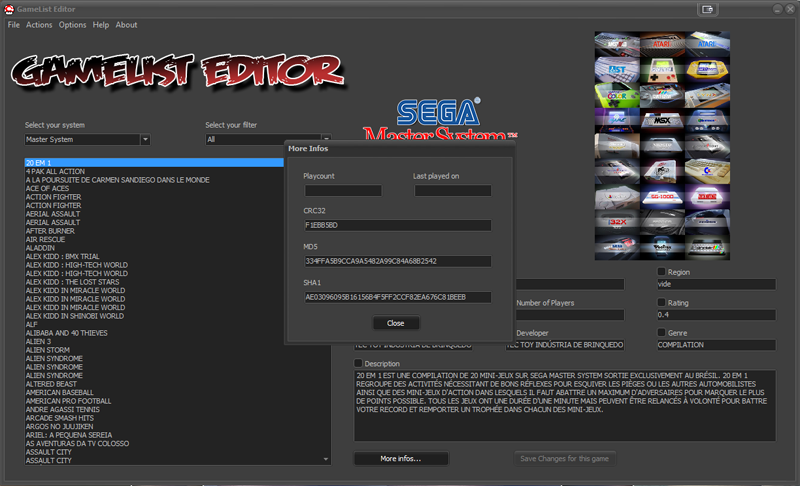The width and height of the screenshot is (800, 486).
Task: Click the More infos... button
Action: [x=401, y=458]
